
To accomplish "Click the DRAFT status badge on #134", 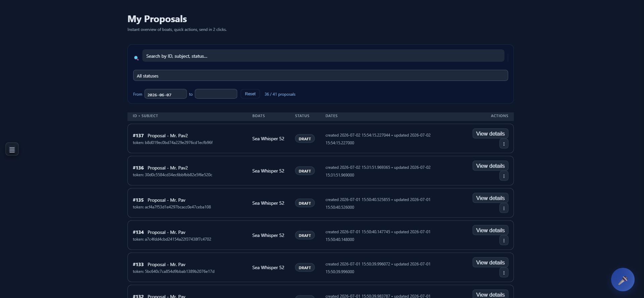I will pos(305,235).
